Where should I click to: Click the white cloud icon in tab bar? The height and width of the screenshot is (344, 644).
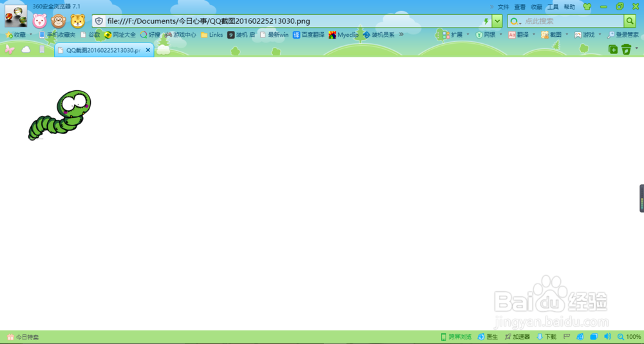tap(26, 50)
